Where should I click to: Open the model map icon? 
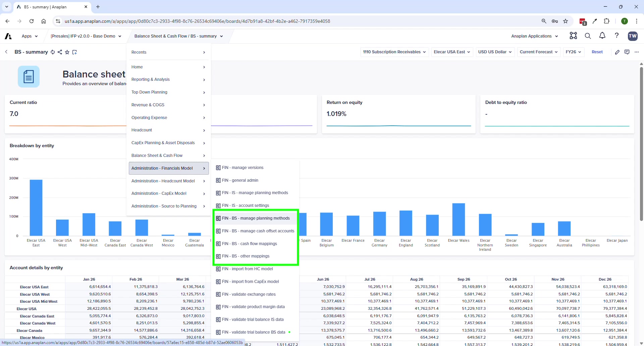point(573,36)
